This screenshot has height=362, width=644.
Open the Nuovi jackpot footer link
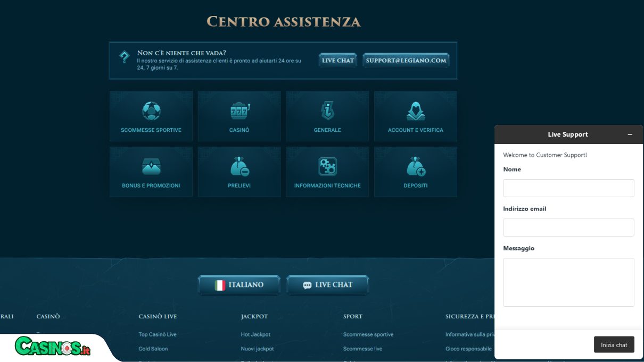257,349
